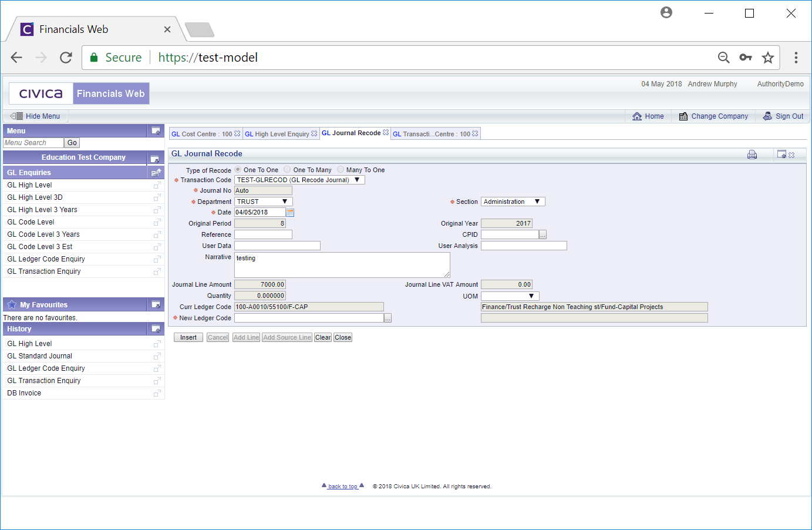This screenshot has height=530, width=812.
Task: Click the User Data input field
Action: 277,246
